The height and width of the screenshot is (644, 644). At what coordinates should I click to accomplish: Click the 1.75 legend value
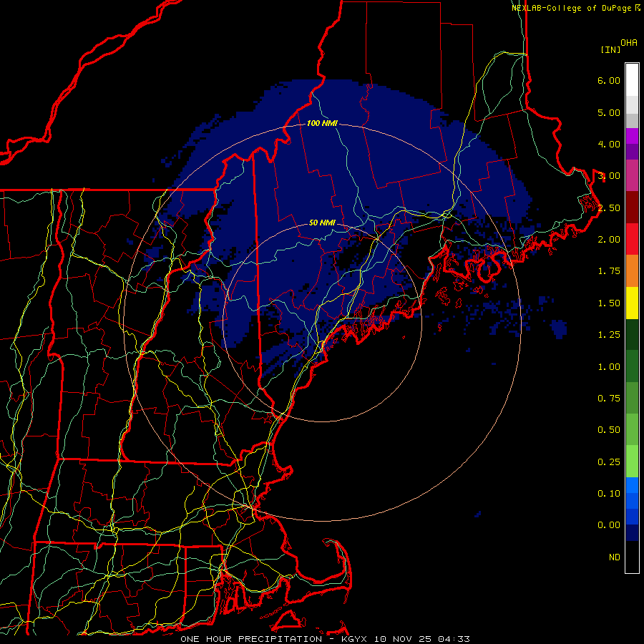[x=609, y=271]
